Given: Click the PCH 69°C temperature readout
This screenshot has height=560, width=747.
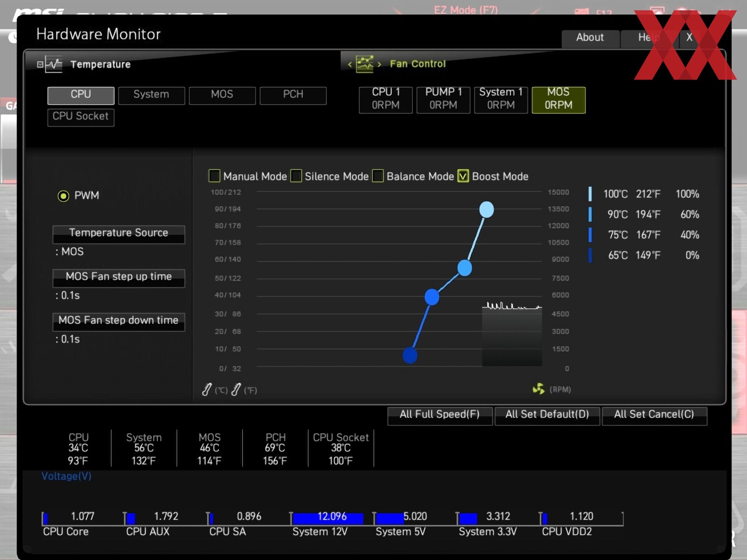Looking at the screenshot, I should point(275,448).
